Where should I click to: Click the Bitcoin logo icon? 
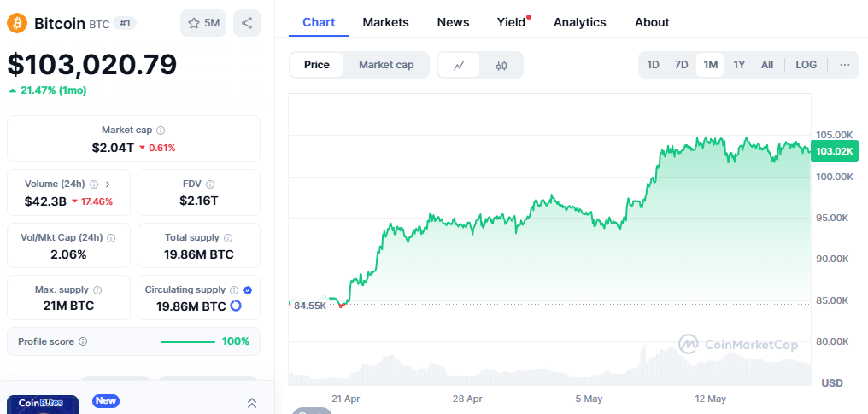coord(17,23)
